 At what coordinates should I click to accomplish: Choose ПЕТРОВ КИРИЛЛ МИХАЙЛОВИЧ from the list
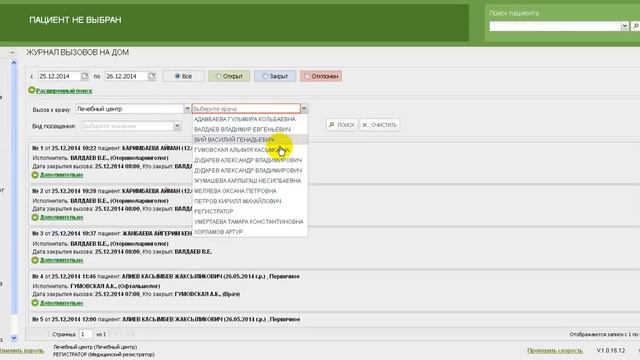tap(250, 201)
